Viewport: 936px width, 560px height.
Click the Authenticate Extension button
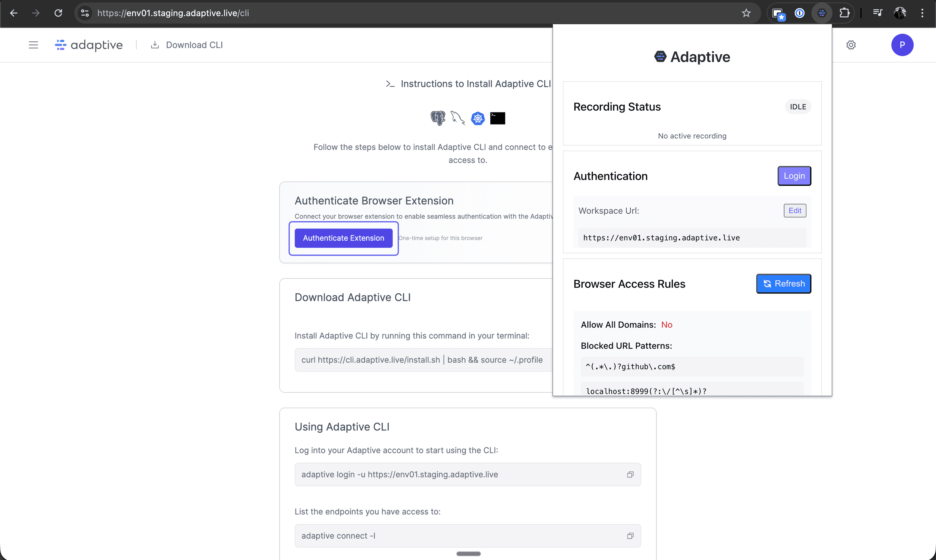(343, 238)
